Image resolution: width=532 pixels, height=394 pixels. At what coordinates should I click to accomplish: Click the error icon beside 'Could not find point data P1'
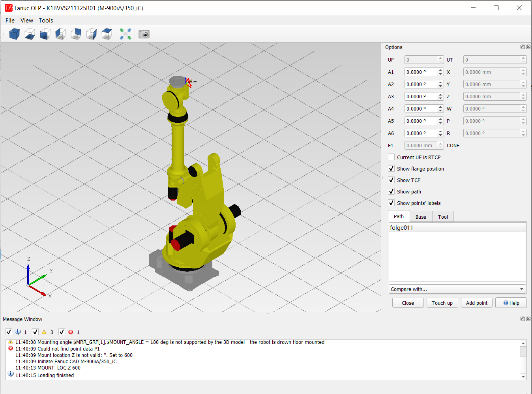(x=11, y=349)
